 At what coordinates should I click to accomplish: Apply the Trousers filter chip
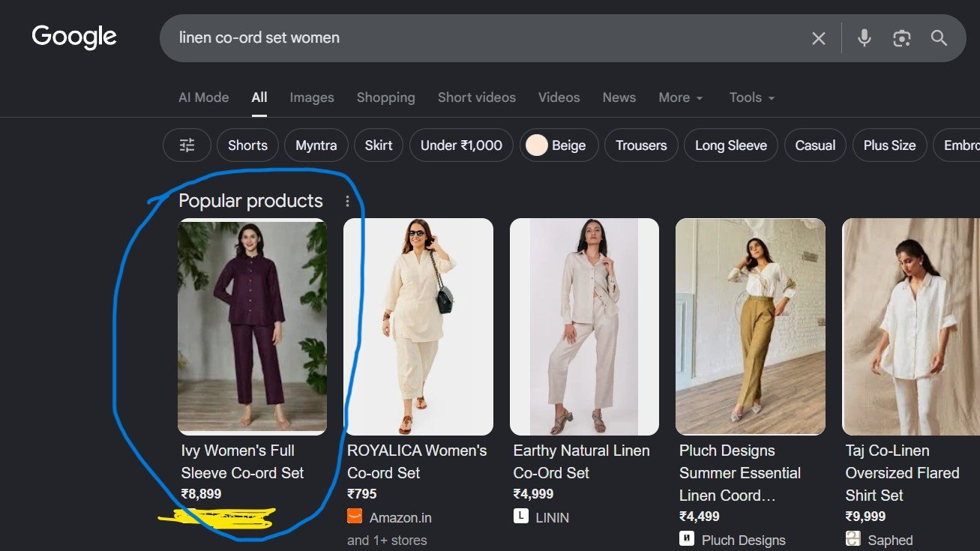(641, 145)
